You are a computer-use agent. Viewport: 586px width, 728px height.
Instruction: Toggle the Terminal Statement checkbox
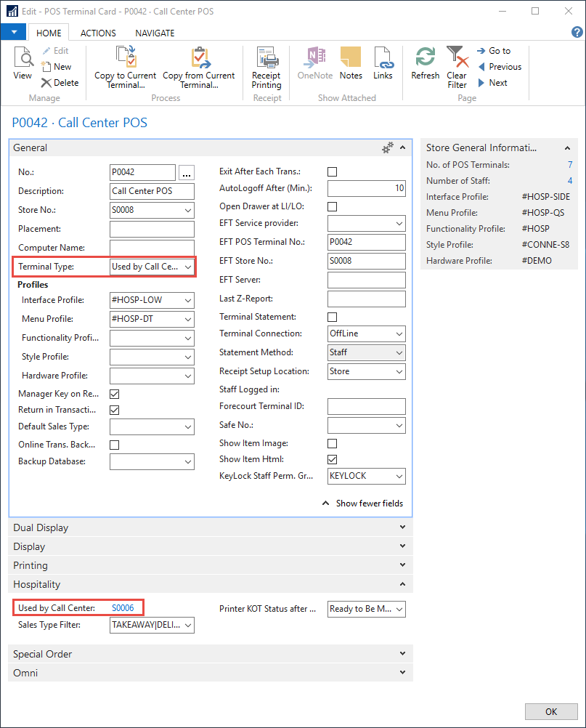[333, 318]
